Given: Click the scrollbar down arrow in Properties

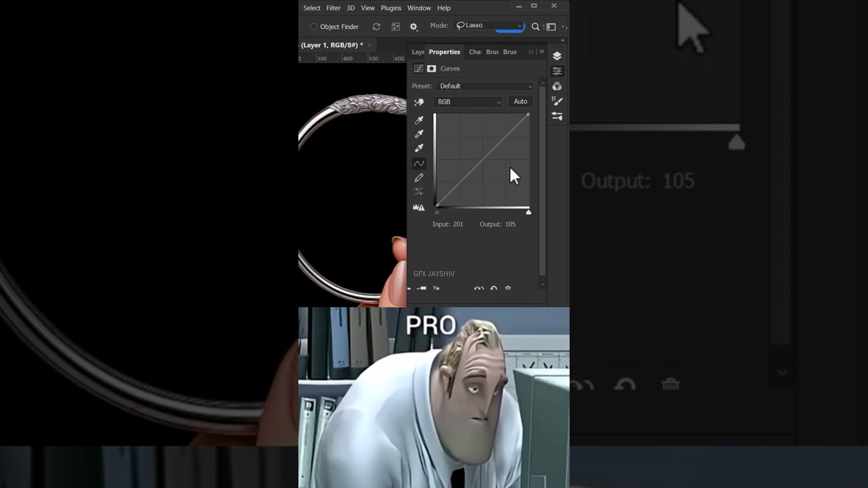Looking at the screenshot, I should coord(542,285).
